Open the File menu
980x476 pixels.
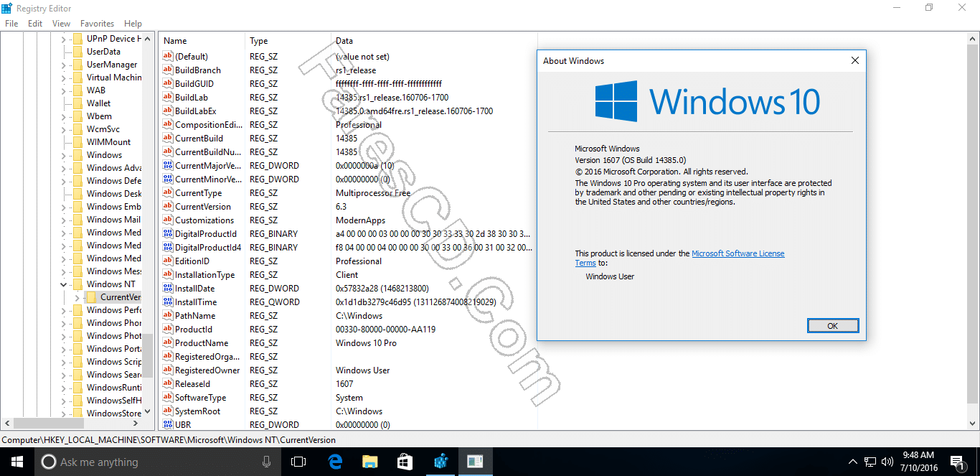pos(11,24)
